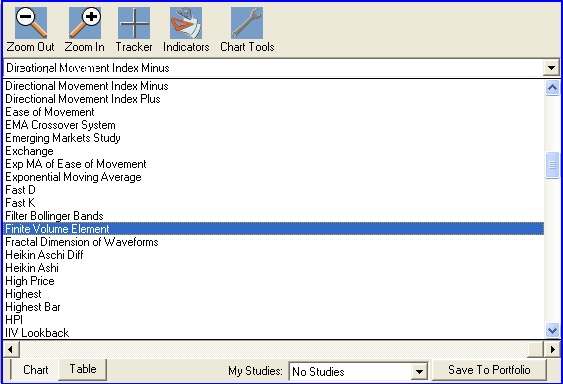
Task: Select Heikin Aschi Diff
Action: point(274,255)
